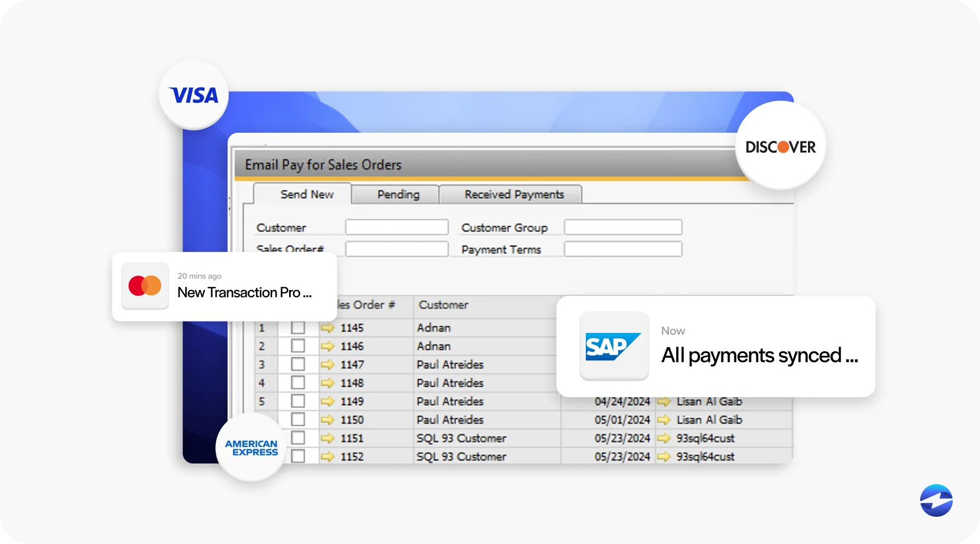Click the American Express logo badge
The width and height of the screenshot is (980, 544).
tap(251, 448)
